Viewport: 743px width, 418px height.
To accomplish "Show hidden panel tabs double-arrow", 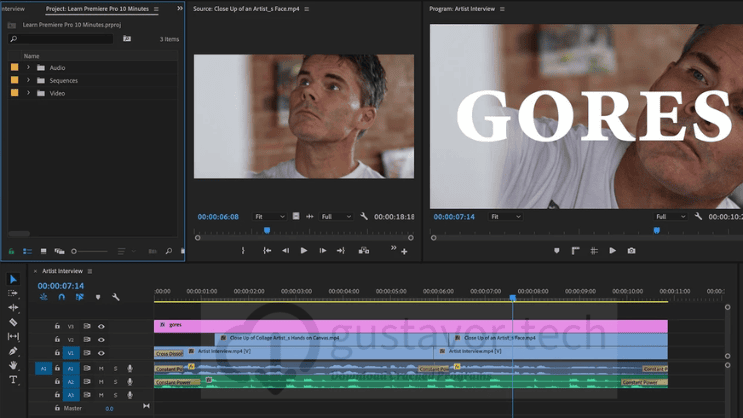I will pyautogui.click(x=180, y=9).
